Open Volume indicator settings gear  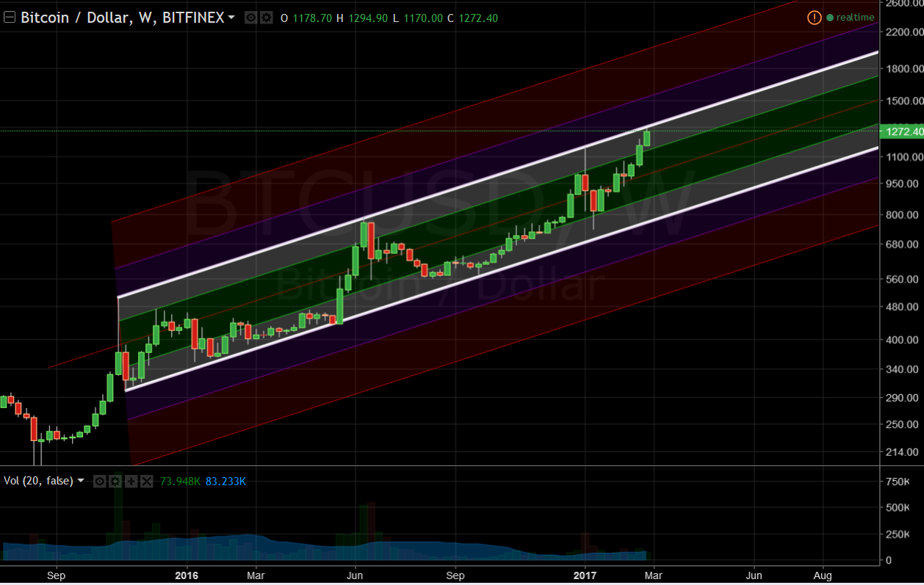tap(116, 481)
